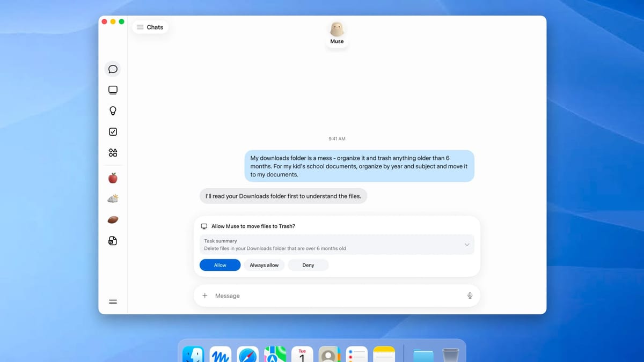Click the 9:41 AM timestamp
The height and width of the screenshot is (362, 644).
pos(337,139)
